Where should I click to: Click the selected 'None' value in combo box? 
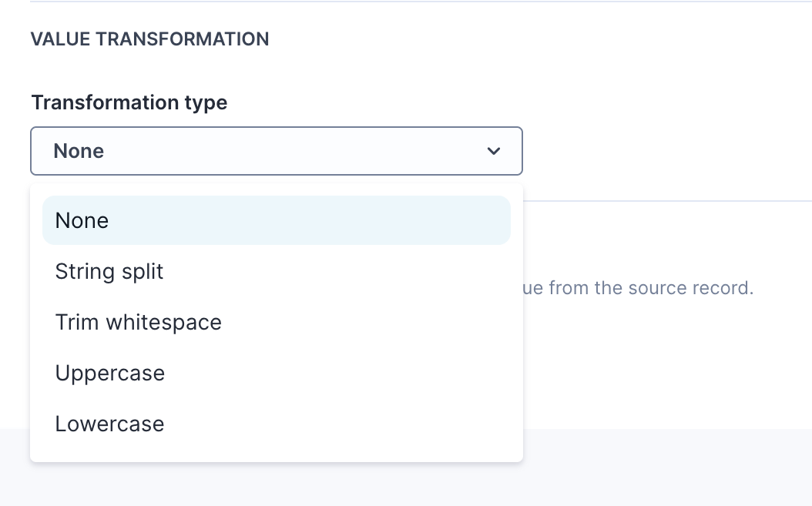point(79,151)
